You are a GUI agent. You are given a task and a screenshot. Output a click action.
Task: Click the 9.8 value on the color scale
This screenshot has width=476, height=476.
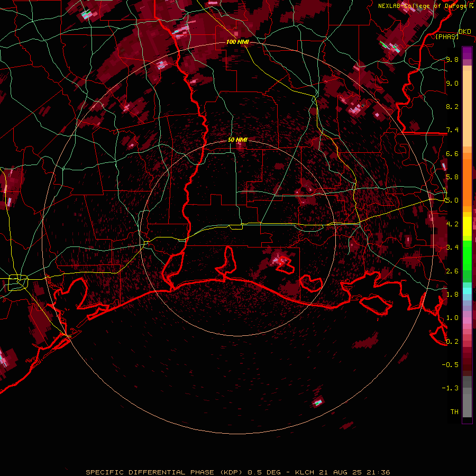[x=452, y=59]
